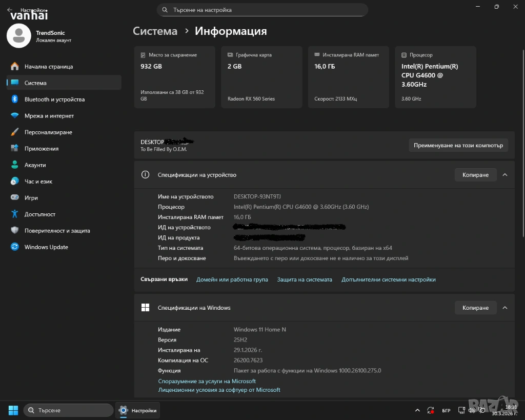Open Windows Update page

coord(46,247)
